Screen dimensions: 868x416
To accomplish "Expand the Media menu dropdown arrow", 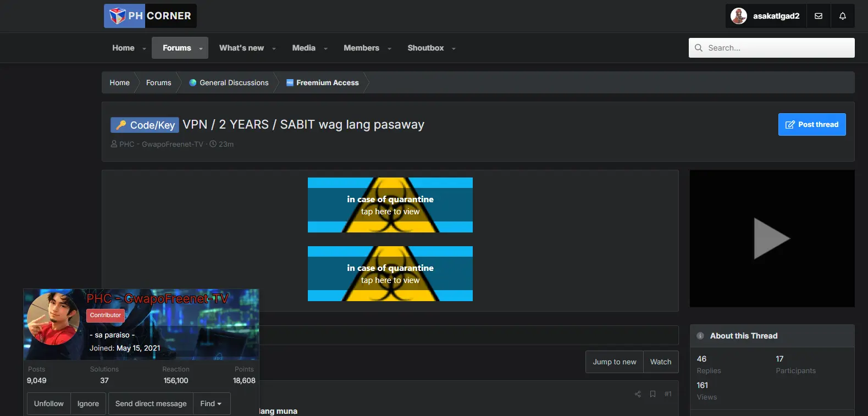I will [325, 48].
